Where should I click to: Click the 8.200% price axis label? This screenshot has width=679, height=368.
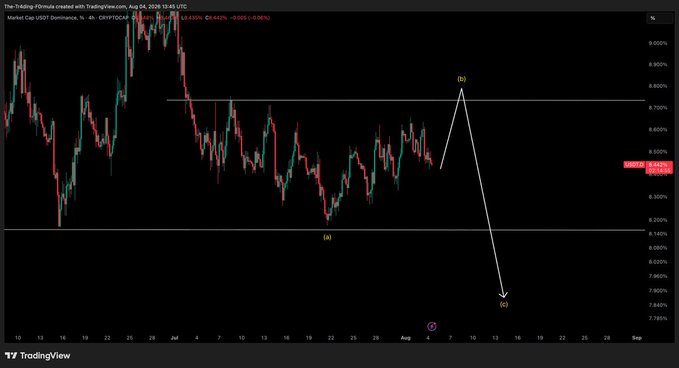pos(657,220)
